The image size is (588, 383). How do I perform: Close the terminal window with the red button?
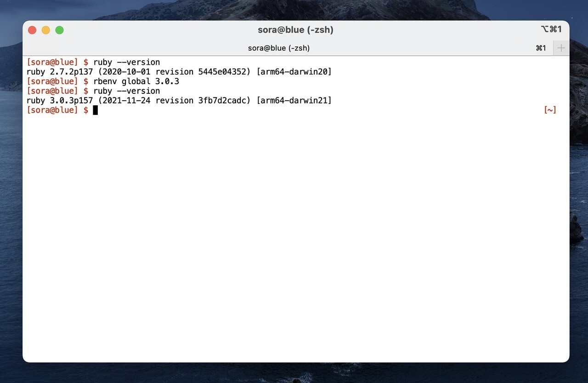[x=32, y=30]
